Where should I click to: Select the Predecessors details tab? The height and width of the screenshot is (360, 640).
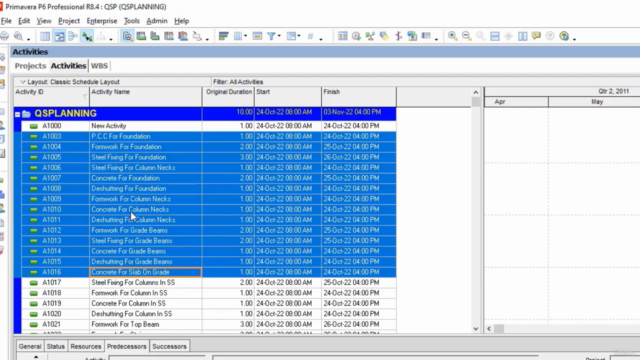(127, 346)
